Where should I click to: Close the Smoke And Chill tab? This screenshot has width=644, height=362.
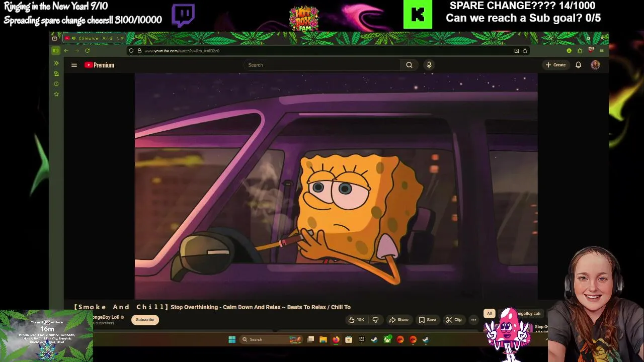(121, 38)
